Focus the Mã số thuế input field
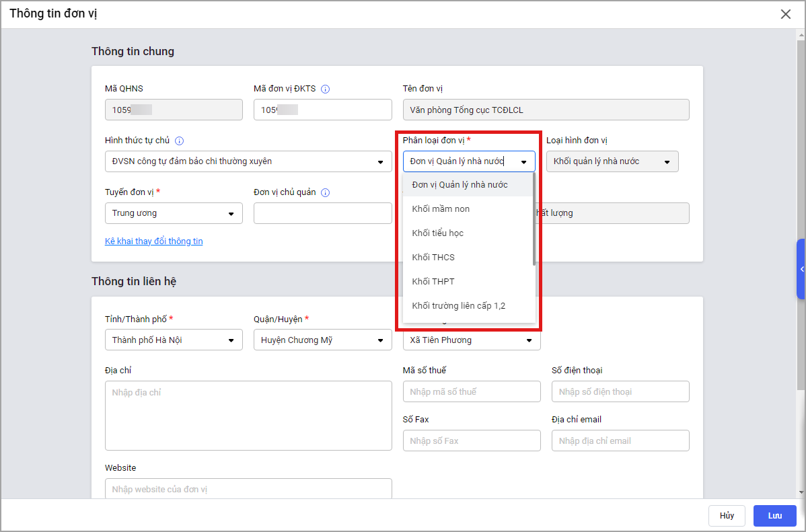This screenshot has height=532, width=806. tap(472, 391)
